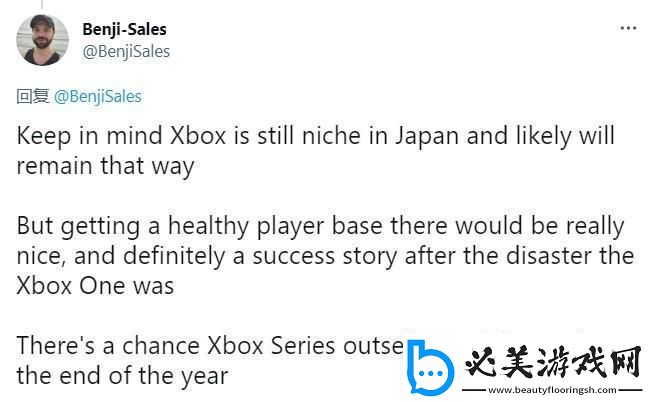
Task: Open the blue @BenjiSales reply mention
Action: coord(97,96)
